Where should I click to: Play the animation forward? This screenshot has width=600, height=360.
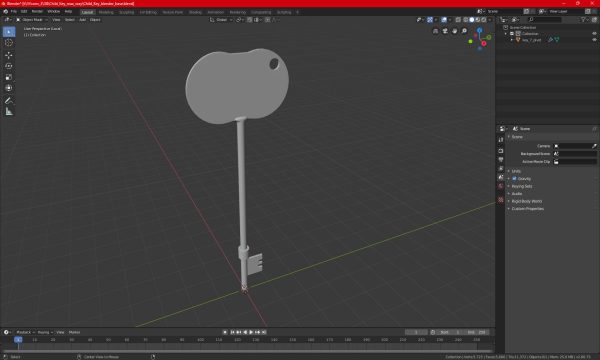(251, 332)
